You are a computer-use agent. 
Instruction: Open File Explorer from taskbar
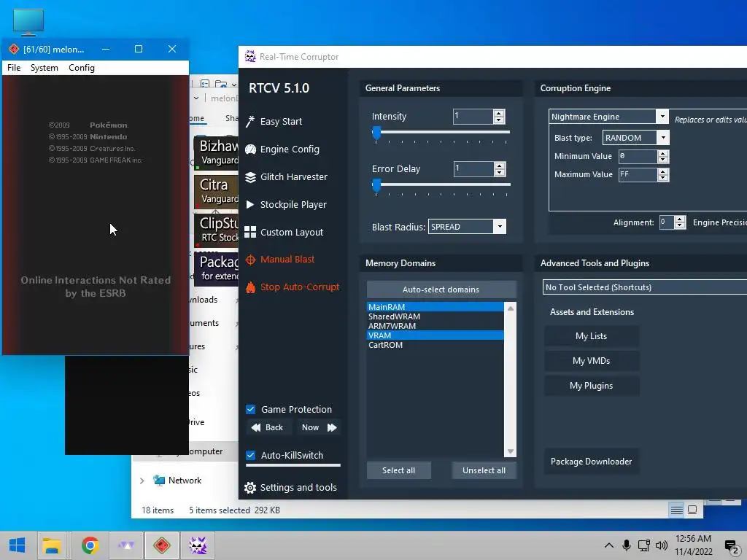pos(52,545)
